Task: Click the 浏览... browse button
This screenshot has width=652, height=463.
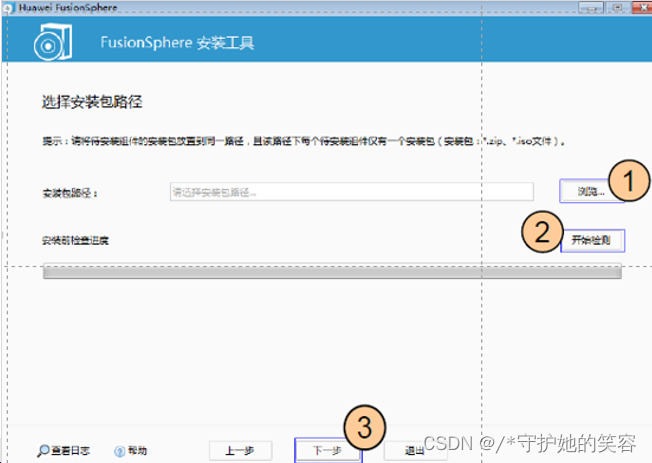Action: [x=590, y=191]
